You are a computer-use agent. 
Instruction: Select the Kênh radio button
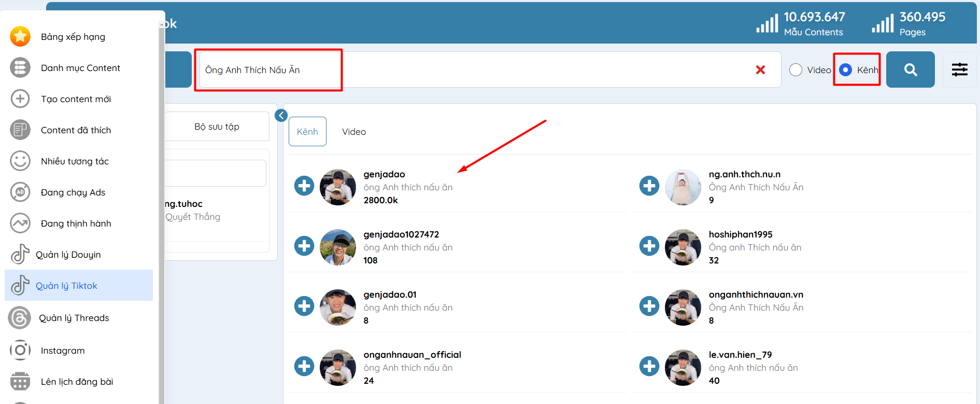point(846,69)
